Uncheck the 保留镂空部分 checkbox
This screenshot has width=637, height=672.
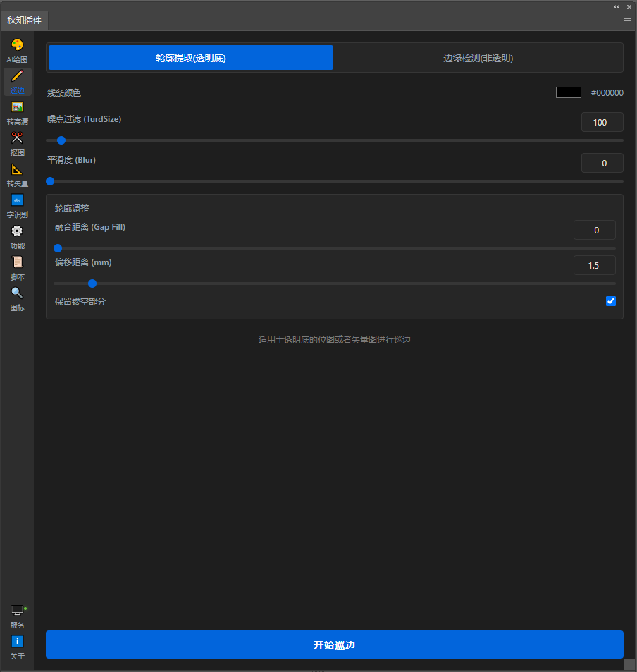click(611, 301)
